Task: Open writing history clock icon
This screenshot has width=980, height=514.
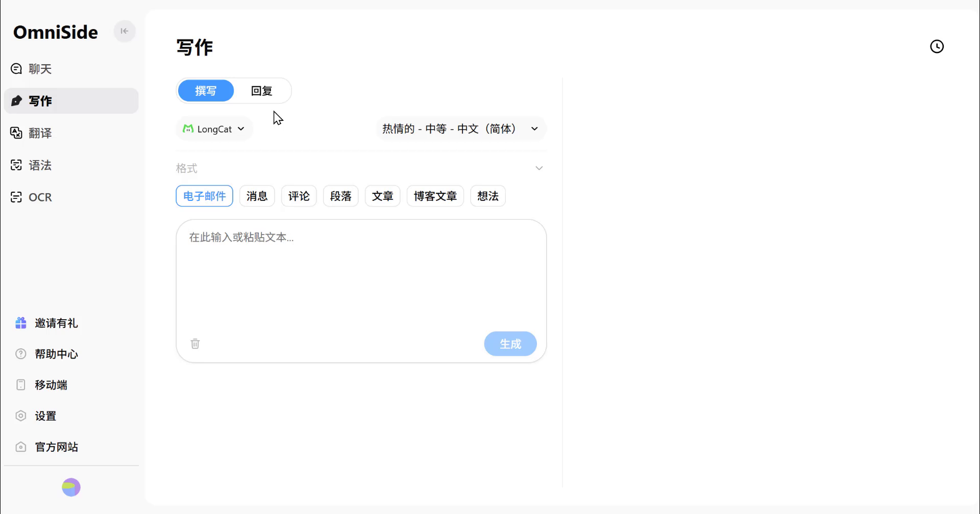Action: pyautogui.click(x=937, y=46)
